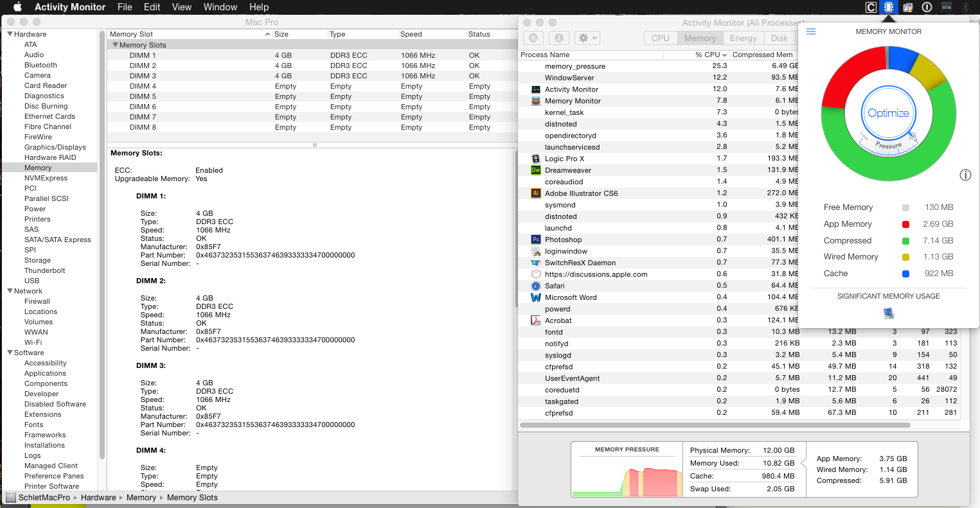Sort by the Process Name column header
980x508 pixels.
coord(591,55)
